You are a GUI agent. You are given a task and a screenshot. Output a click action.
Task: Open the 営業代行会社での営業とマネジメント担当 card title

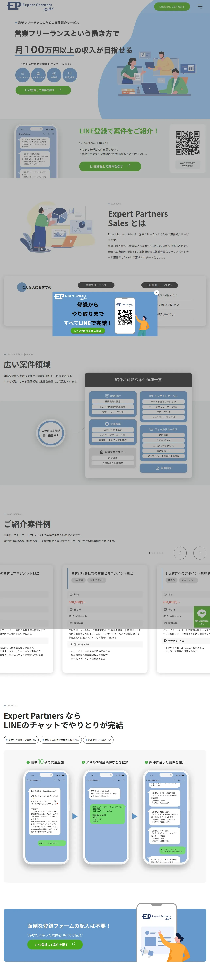(103, 573)
